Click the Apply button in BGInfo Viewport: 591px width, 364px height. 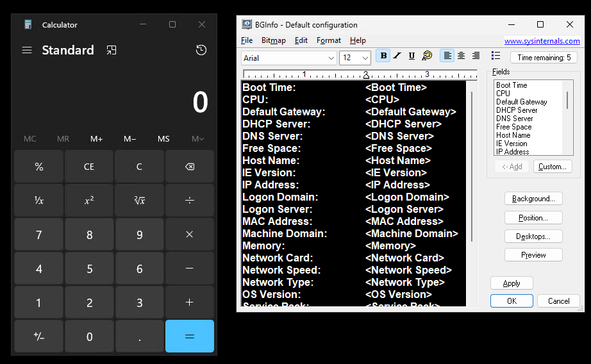click(512, 283)
